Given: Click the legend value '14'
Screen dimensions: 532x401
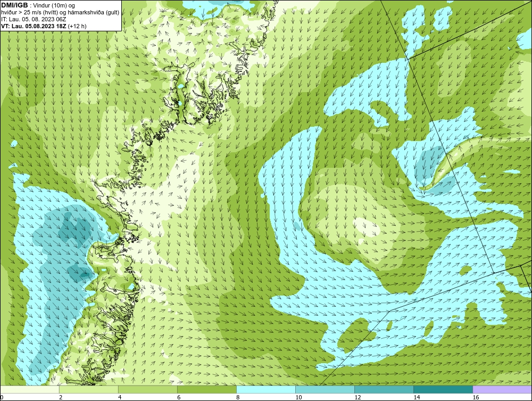Looking at the screenshot, I should [x=417, y=397].
